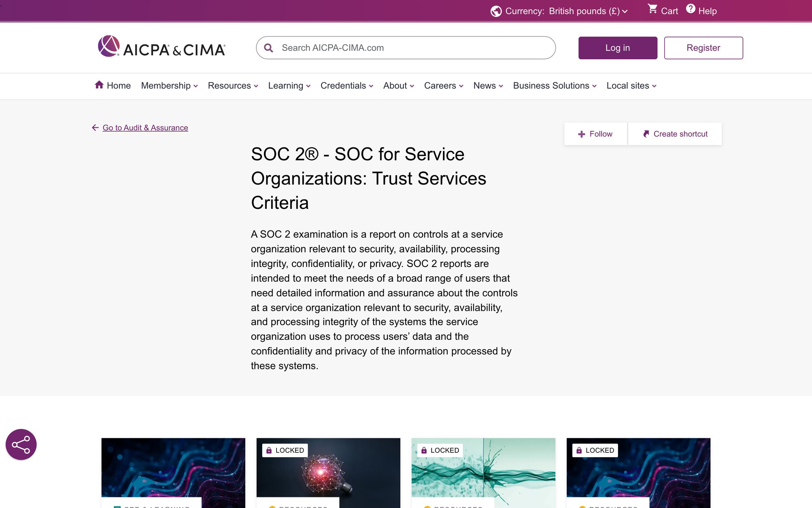The height and width of the screenshot is (508, 812).
Task: Click the AICPA & CIMA logo
Action: point(161,48)
